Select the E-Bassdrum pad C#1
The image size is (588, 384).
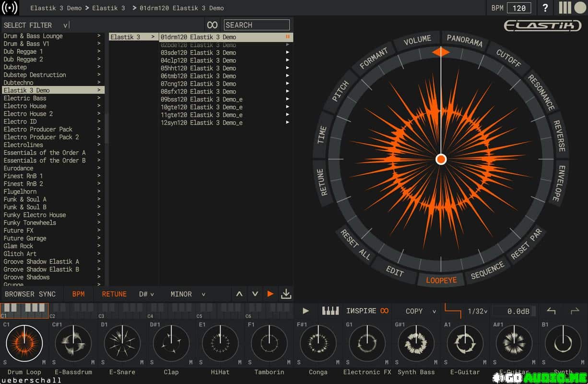[x=73, y=343]
